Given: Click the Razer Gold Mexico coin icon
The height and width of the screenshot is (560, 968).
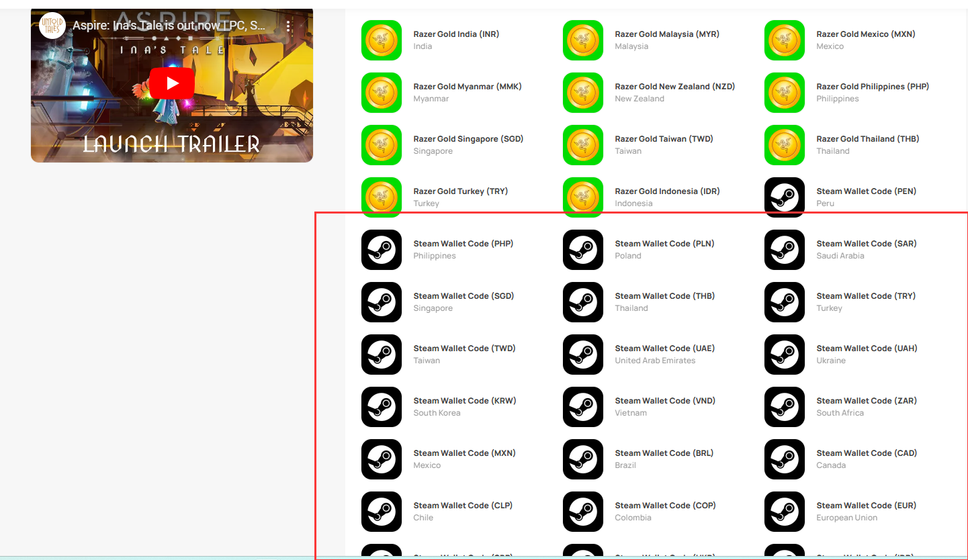Looking at the screenshot, I should click(785, 40).
